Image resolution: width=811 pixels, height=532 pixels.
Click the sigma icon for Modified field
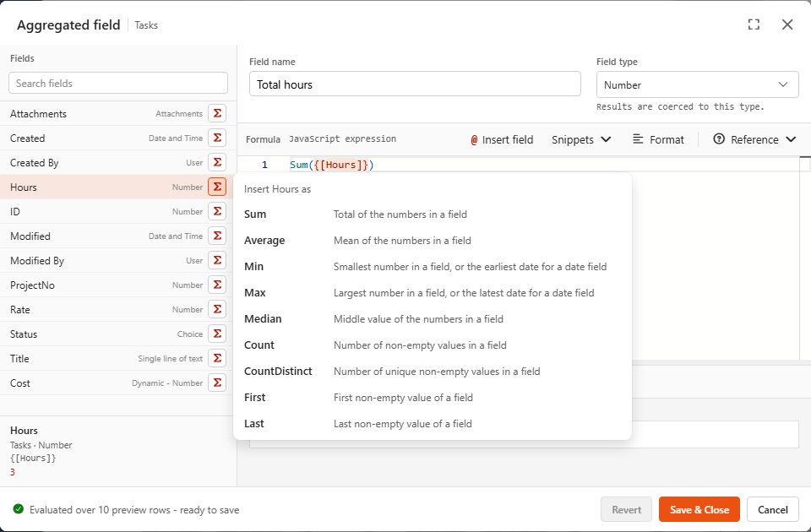click(217, 236)
